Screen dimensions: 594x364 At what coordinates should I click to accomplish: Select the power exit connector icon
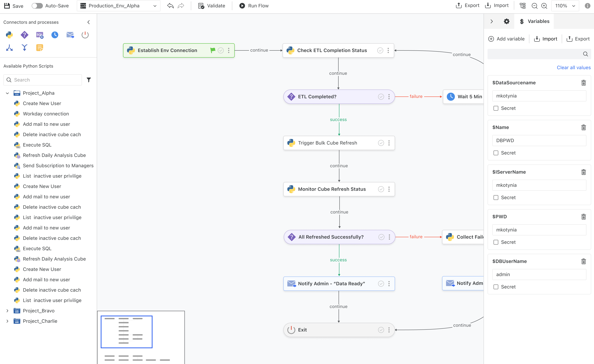[85, 35]
